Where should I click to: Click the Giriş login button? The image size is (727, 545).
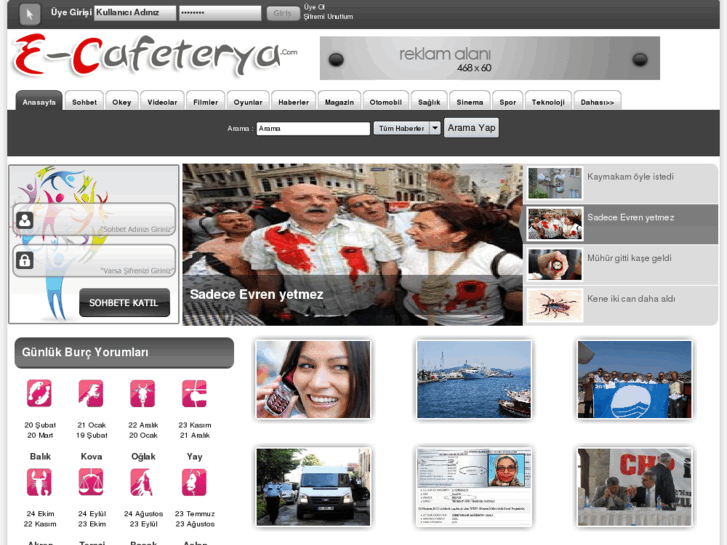(x=282, y=13)
